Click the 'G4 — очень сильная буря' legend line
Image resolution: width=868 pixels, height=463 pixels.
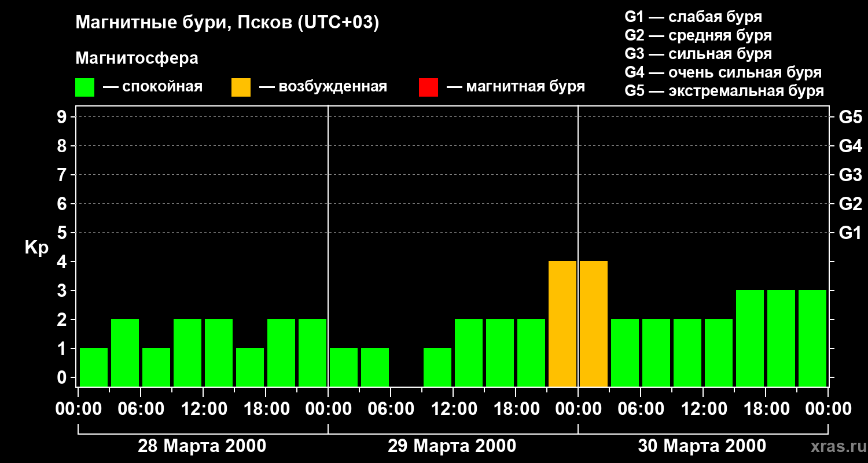(x=723, y=72)
